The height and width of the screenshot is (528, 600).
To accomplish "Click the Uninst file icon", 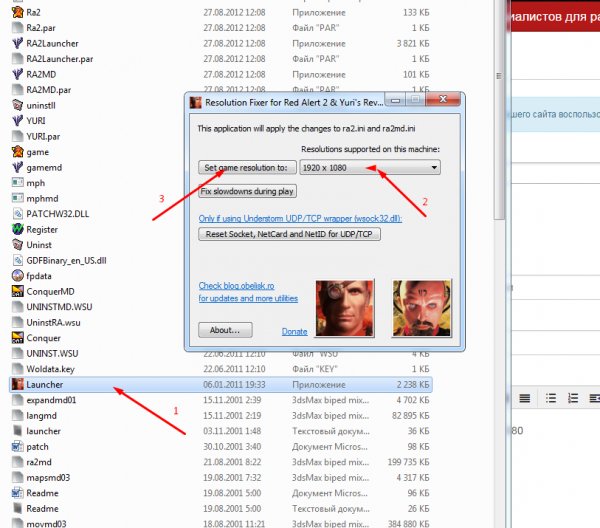I will (x=17, y=244).
